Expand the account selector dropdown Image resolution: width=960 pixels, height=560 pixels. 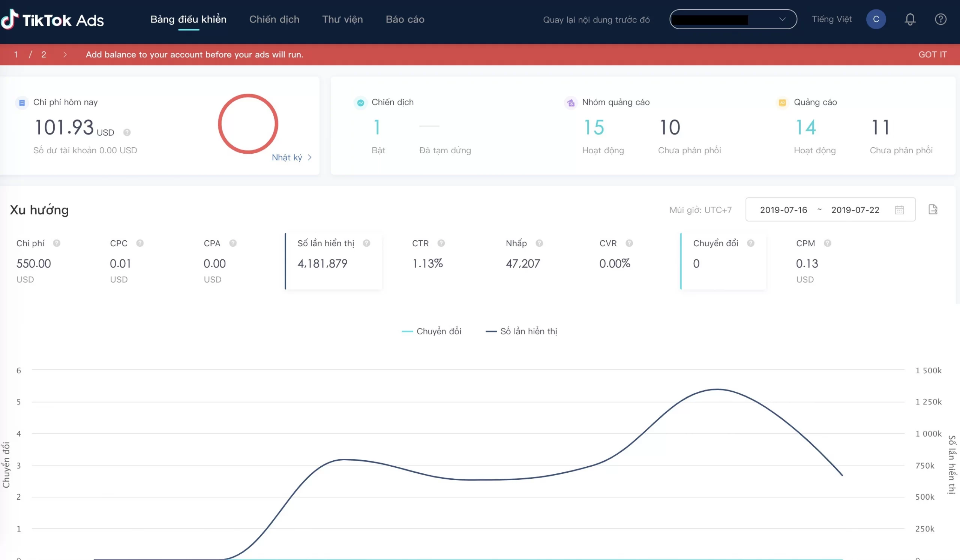(x=733, y=19)
